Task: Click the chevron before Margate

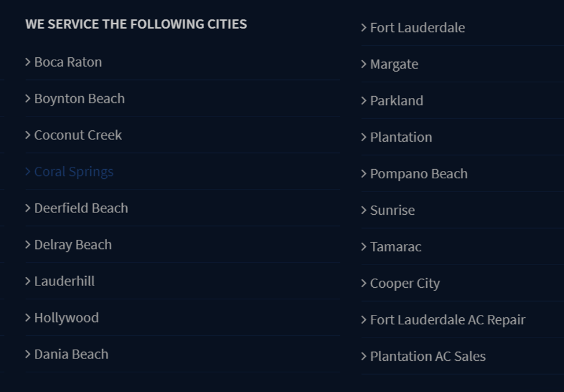Action: click(x=364, y=64)
